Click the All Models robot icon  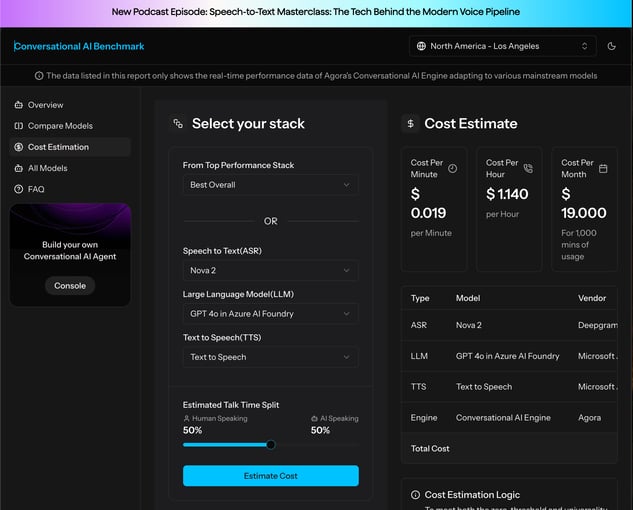[19, 168]
